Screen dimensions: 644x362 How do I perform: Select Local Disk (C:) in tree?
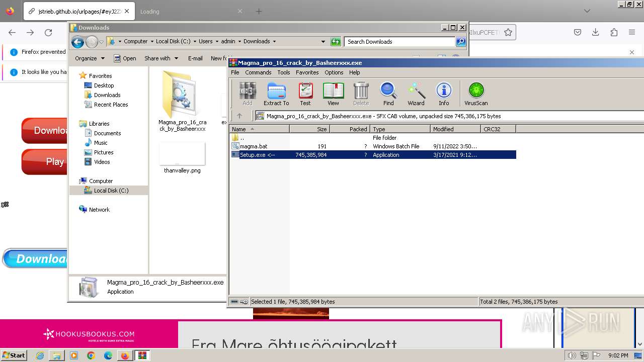(107, 191)
